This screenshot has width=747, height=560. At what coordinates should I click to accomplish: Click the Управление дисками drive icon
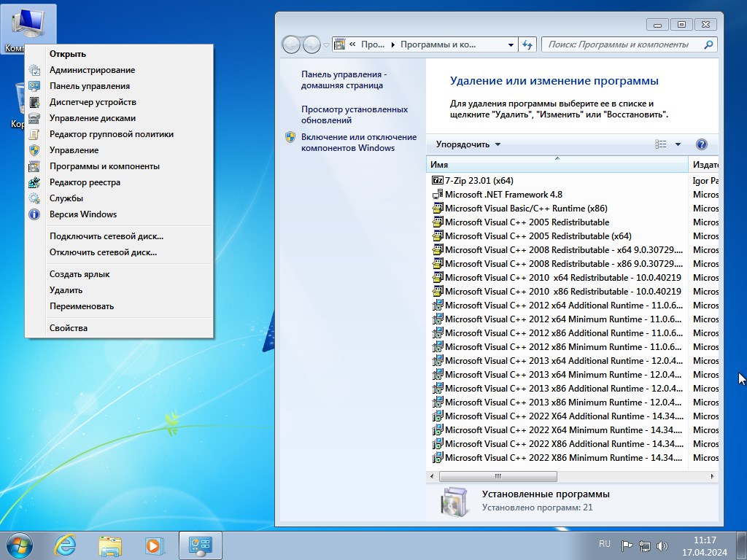(34, 118)
